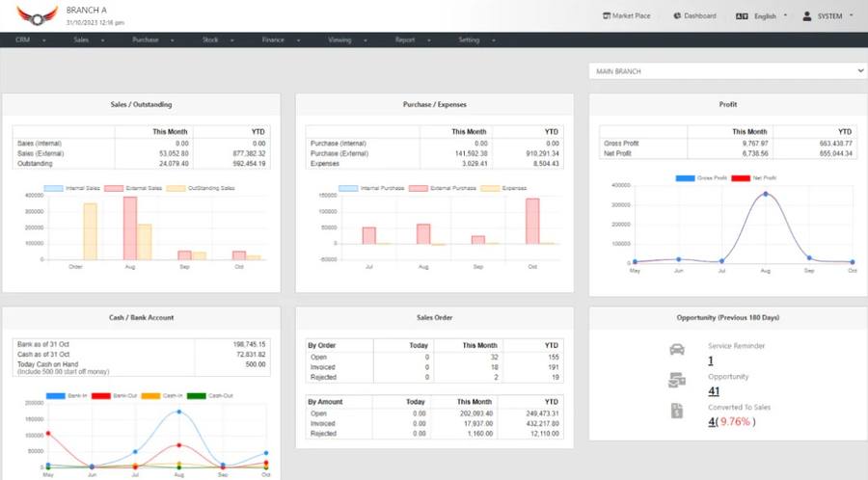Click Outstanding This Month value 24,079.40
Image resolution: width=868 pixels, height=480 pixels.
tap(174, 164)
